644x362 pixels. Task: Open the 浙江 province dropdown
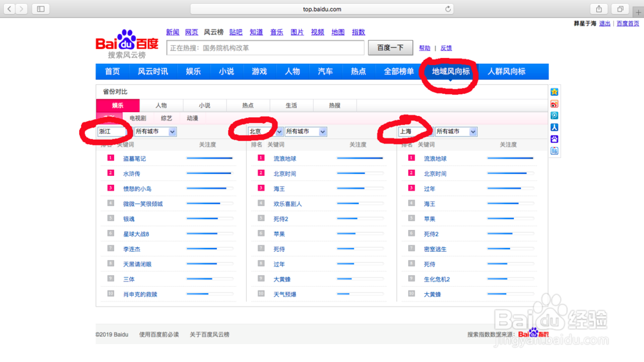click(x=115, y=131)
